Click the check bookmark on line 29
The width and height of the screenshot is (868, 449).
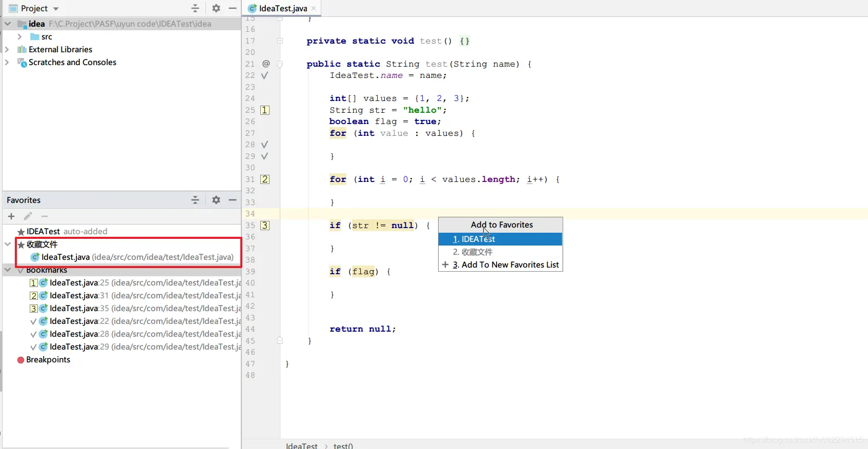point(265,156)
